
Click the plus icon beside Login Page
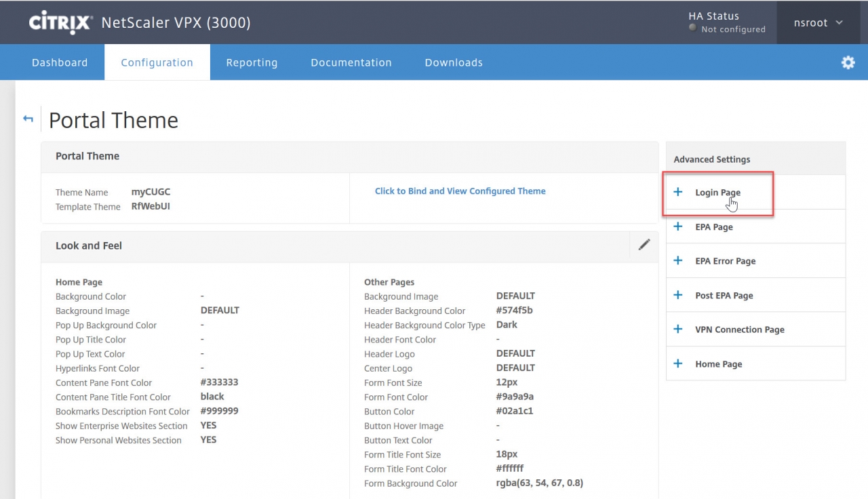point(677,192)
